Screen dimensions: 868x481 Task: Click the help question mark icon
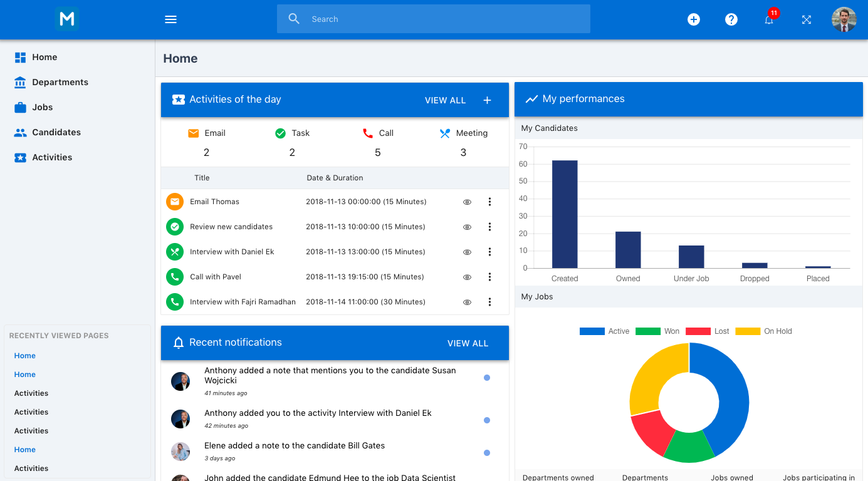coord(731,19)
